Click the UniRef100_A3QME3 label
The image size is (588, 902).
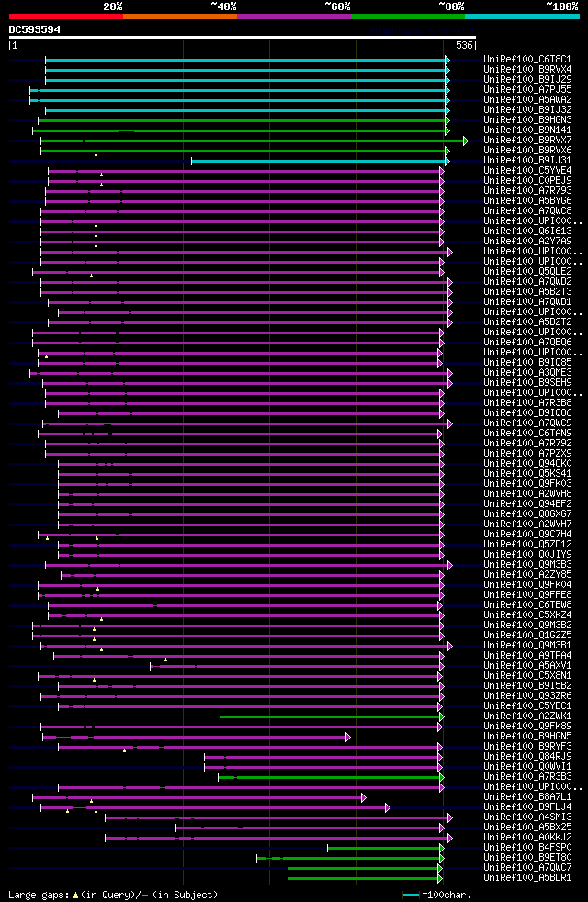pyautogui.click(x=527, y=373)
